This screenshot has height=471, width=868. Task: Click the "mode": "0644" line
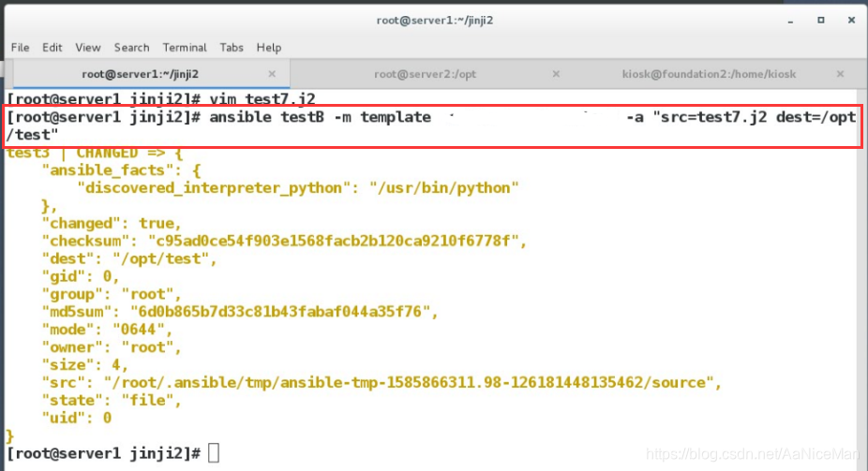(108, 330)
